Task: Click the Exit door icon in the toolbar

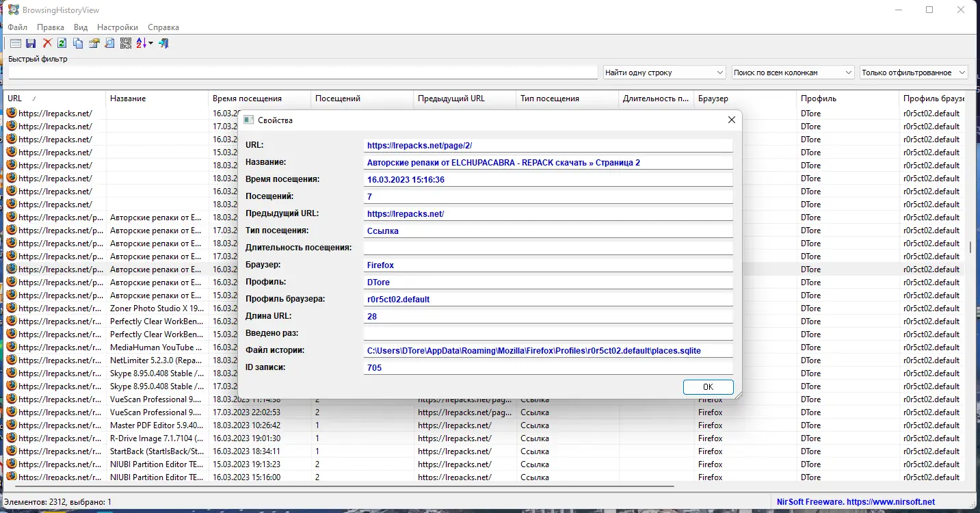Action: click(x=163, y=44)
